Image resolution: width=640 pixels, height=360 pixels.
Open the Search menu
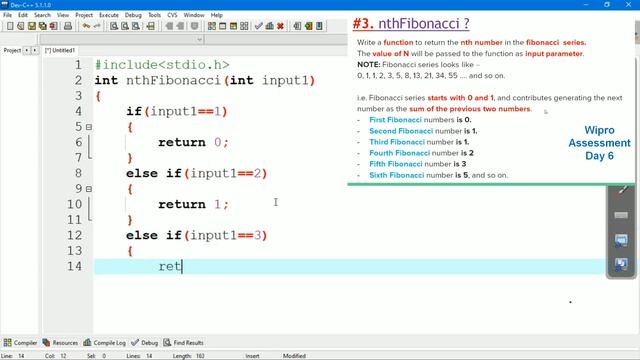(x=42, y=15)
